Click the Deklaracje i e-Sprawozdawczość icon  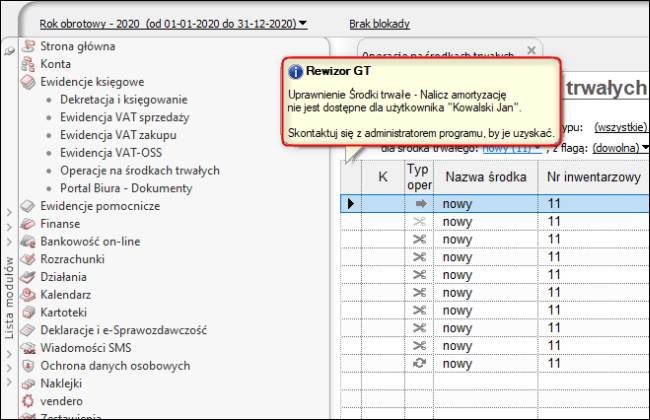click(28, 330)
